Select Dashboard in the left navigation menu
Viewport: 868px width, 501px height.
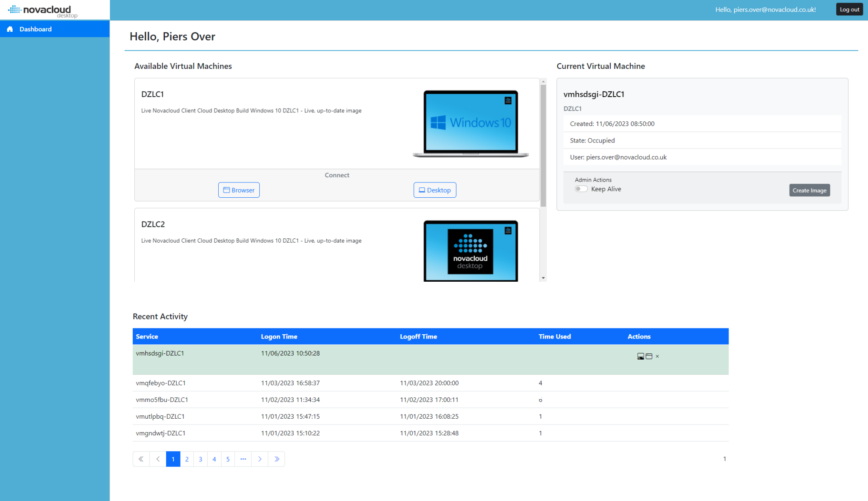pyautogui.click(x=36, y=29)
